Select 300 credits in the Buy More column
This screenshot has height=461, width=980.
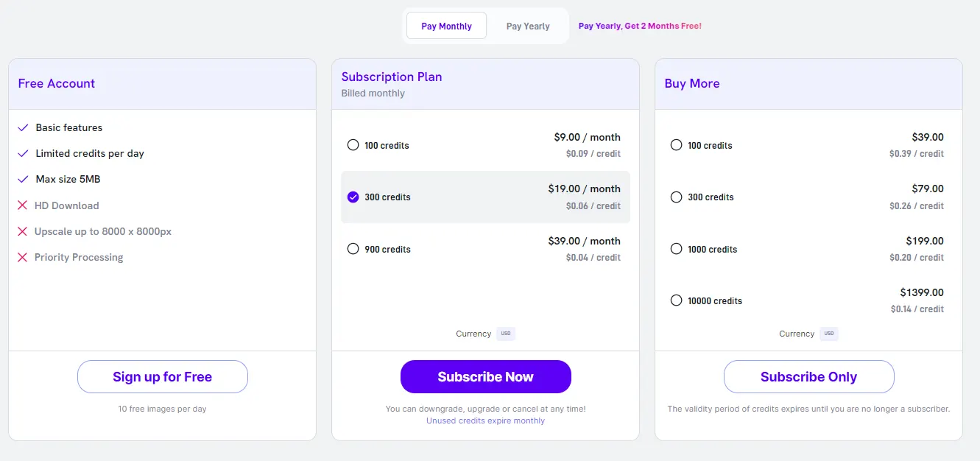(x=676, y=197)
